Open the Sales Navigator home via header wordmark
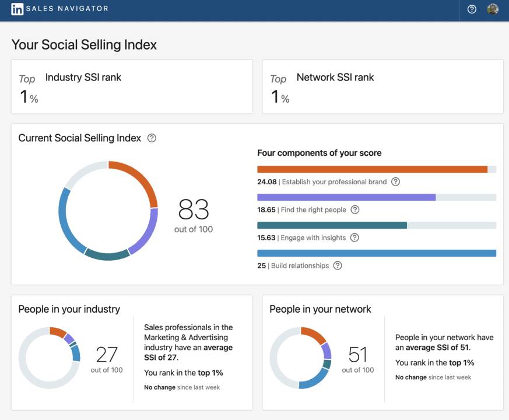Screen dimensions: 509x420 click(67, 9)
